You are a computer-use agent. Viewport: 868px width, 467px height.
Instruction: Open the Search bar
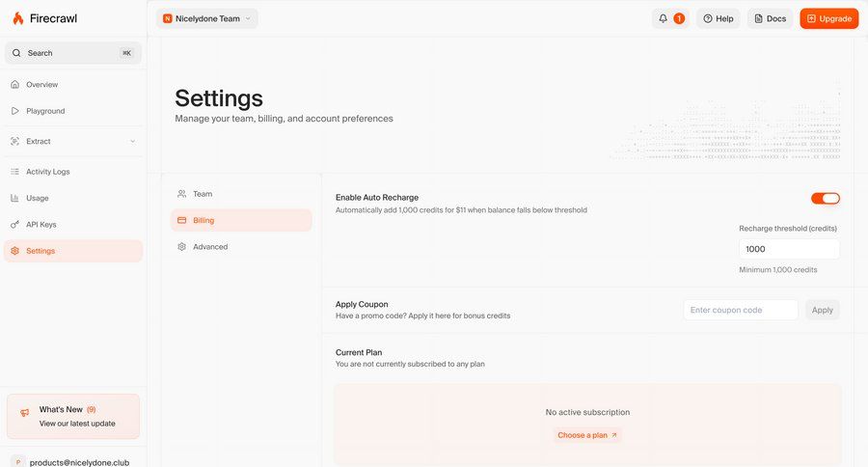point(72,53)
